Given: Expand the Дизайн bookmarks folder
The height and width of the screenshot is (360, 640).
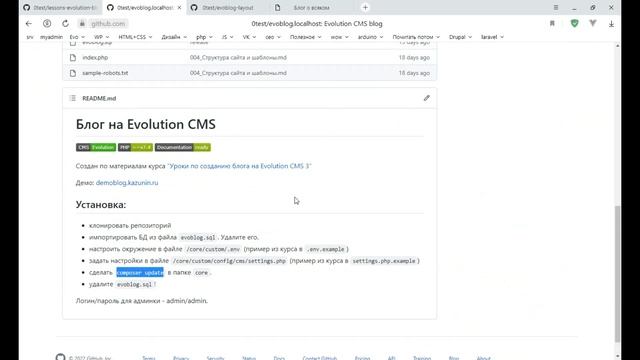Looking at the screenshot, I should (x=174, y=37).
